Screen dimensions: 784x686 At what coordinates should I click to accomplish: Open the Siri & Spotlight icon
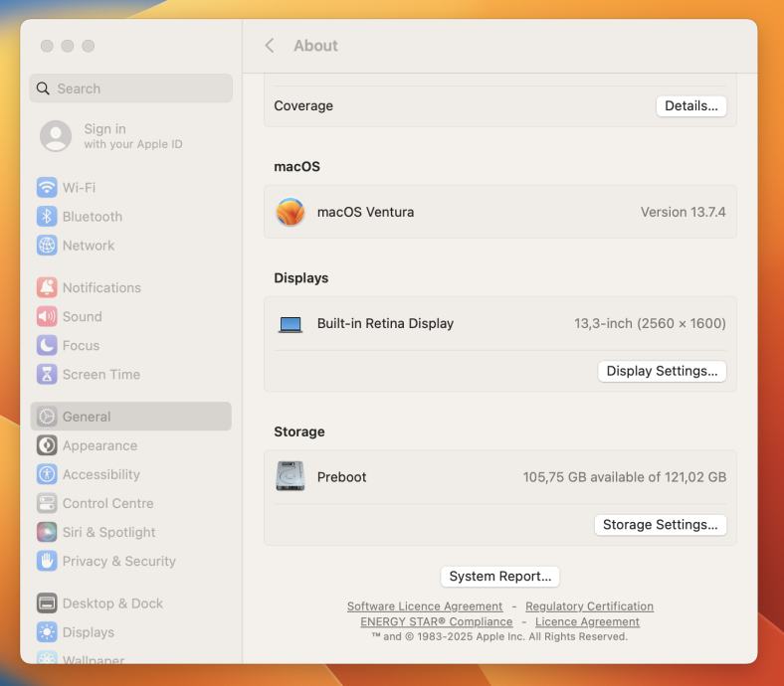click(47, 533)
